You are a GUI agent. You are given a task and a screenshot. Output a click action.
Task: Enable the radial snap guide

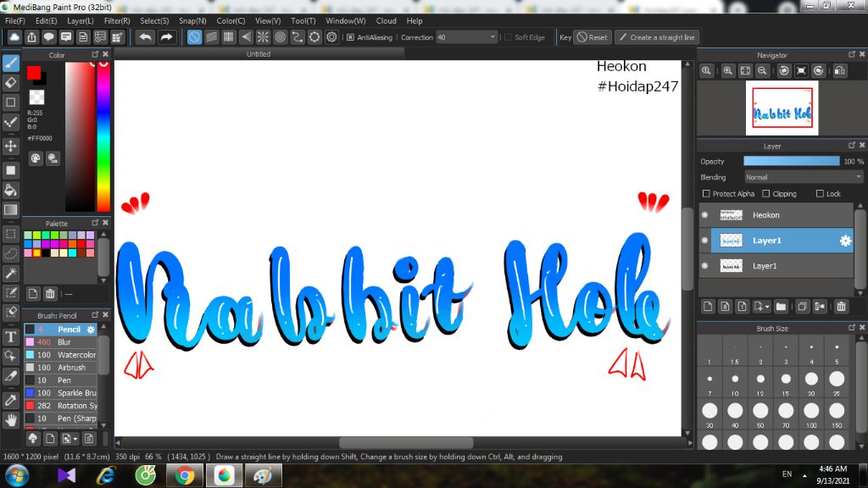pyautogui.click(x=263, y=37)
